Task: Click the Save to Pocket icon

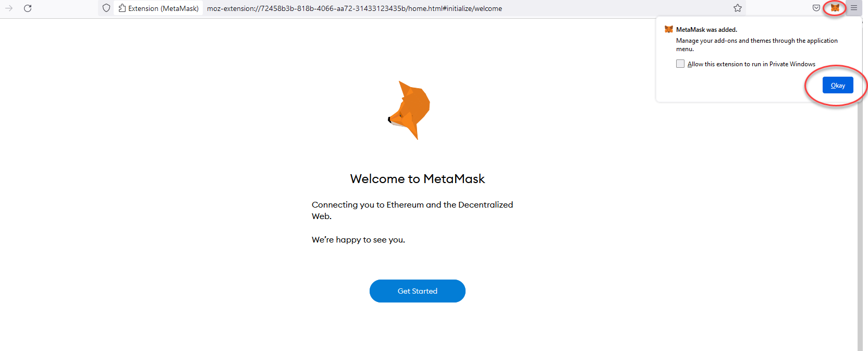Action: pos(816,8)
